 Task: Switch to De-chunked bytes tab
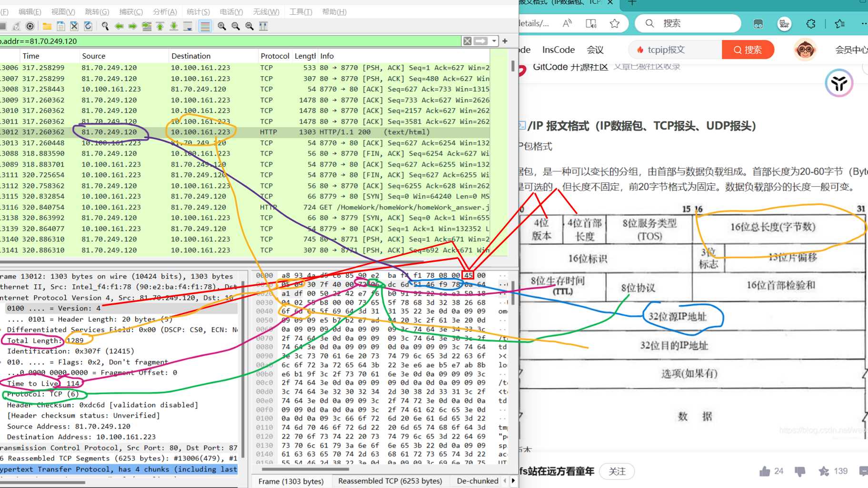pyautogui.click(x=477, y=481)
